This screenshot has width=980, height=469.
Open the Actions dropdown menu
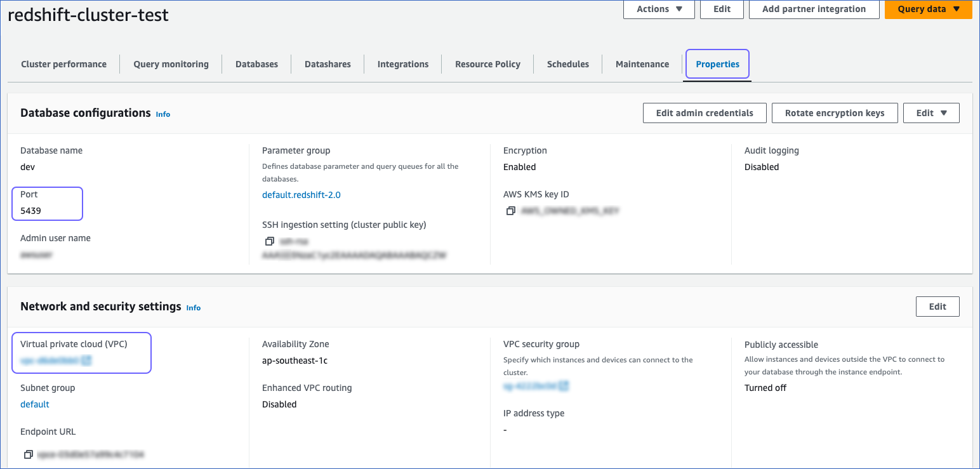point(659,9)
